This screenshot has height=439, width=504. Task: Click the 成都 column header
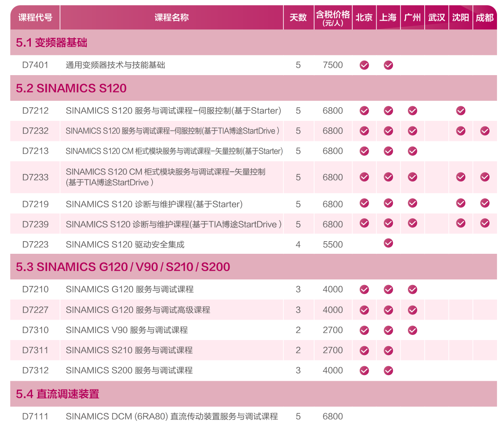pyautogui.click(x=485, y=17)
